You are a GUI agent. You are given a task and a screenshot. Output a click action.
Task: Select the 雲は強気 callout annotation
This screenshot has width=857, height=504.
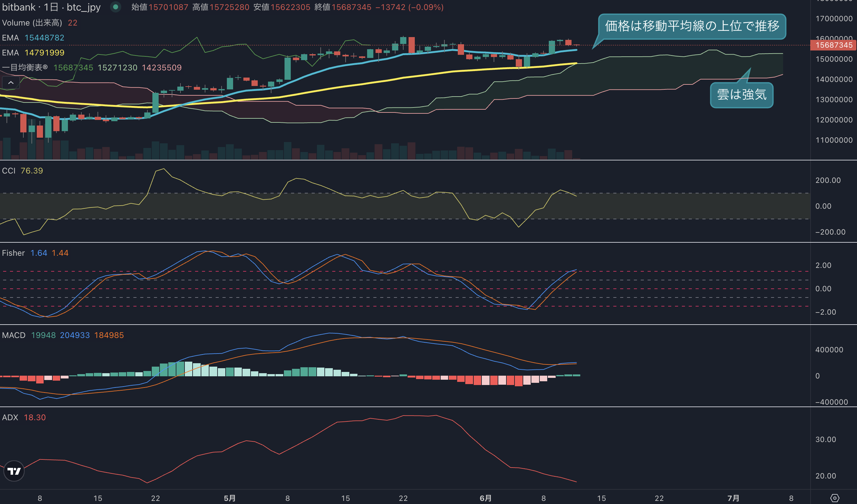pyautogui.click(x=742, y=95)
